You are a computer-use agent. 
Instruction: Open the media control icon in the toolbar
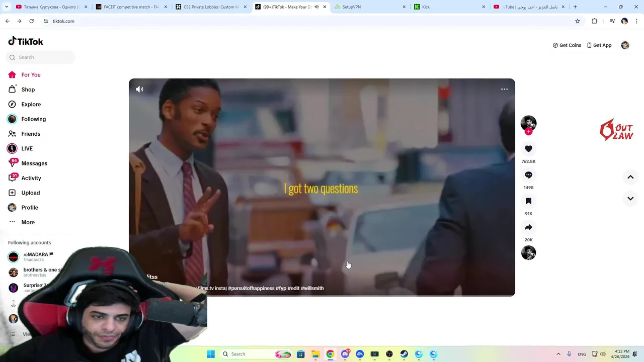point(612,21)
